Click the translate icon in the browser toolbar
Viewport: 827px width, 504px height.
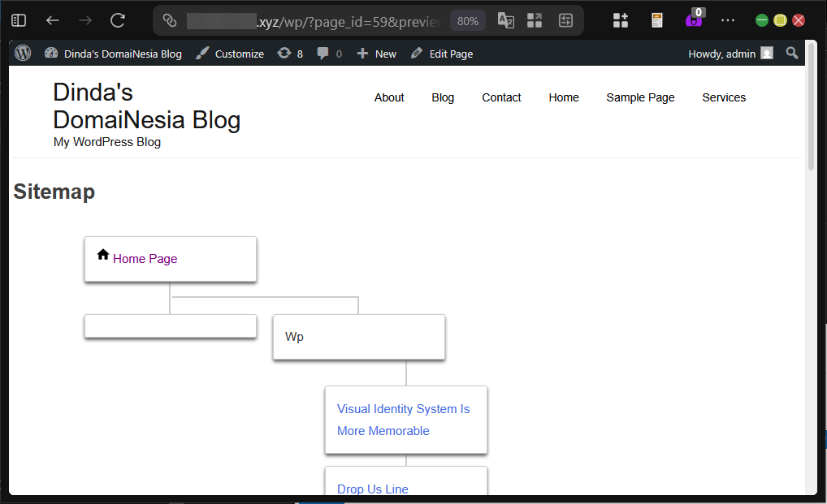(505, 19)
